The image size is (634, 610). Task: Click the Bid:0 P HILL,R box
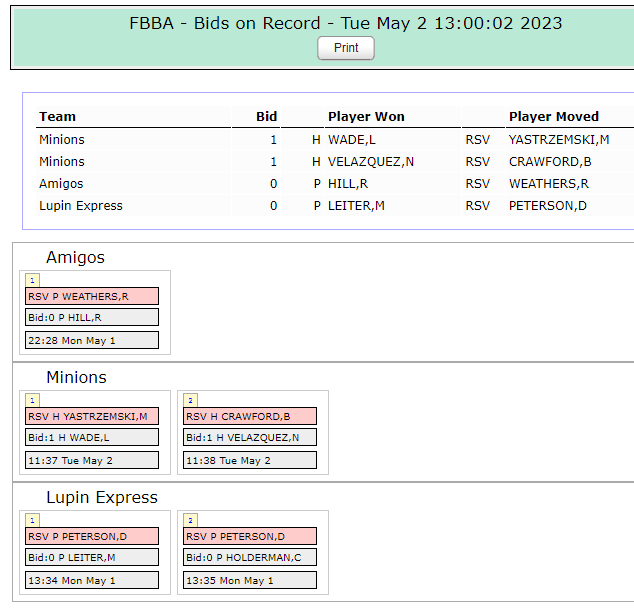coord(92,317)
